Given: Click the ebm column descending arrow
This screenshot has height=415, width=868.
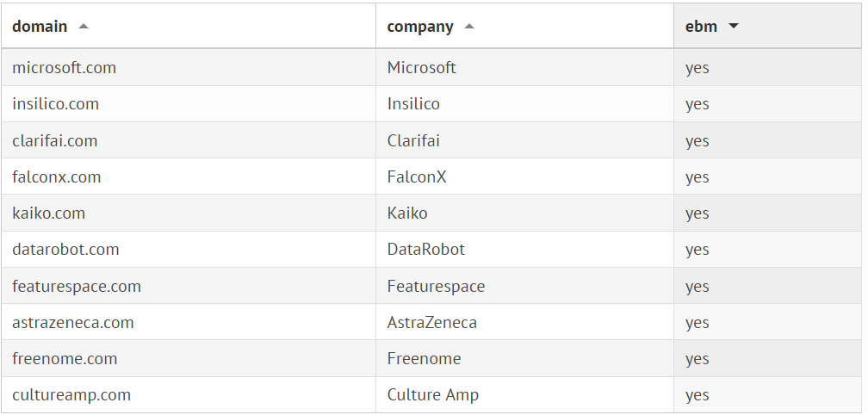Looking at the screenshot, I should pos(734,27).
